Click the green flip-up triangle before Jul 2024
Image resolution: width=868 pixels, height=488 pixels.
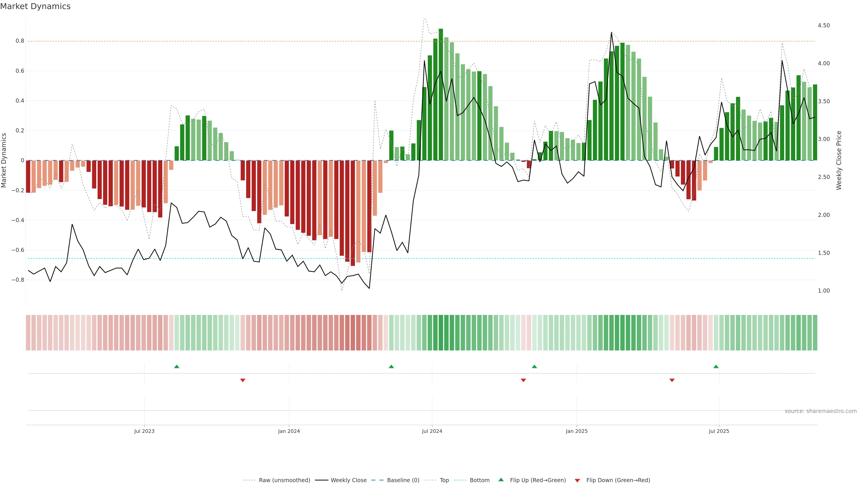[391, 366]
